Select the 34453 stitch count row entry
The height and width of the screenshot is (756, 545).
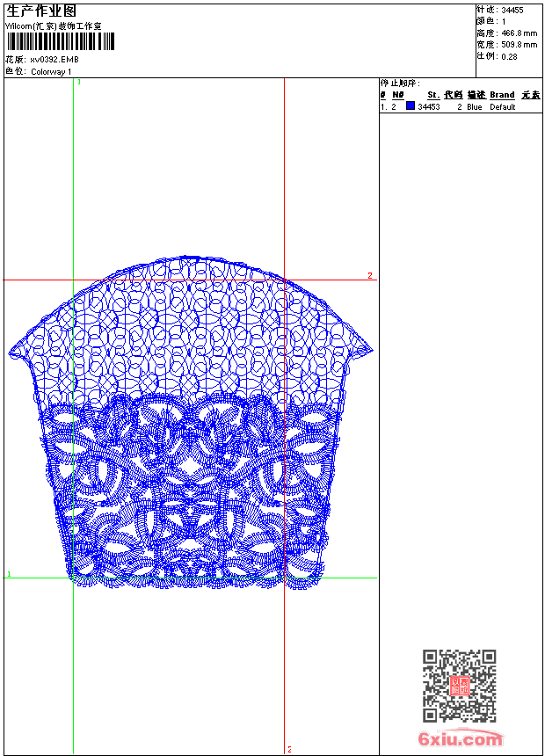(429, 107)
